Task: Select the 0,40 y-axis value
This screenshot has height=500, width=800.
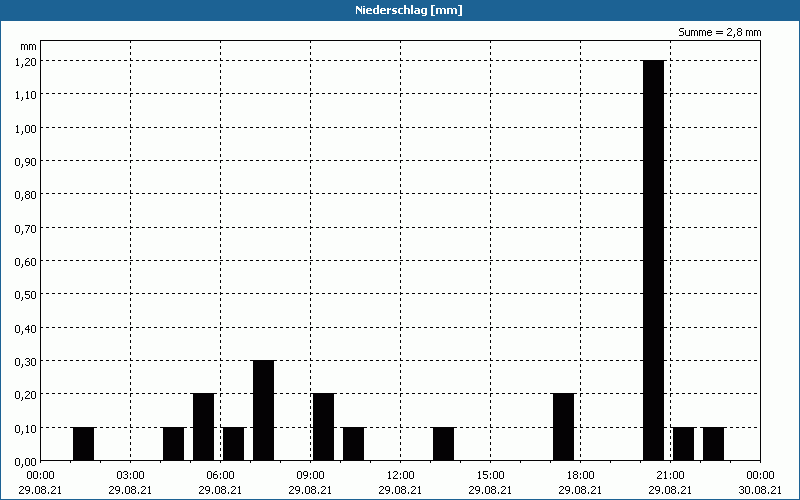Action: [x=26, y=328]
